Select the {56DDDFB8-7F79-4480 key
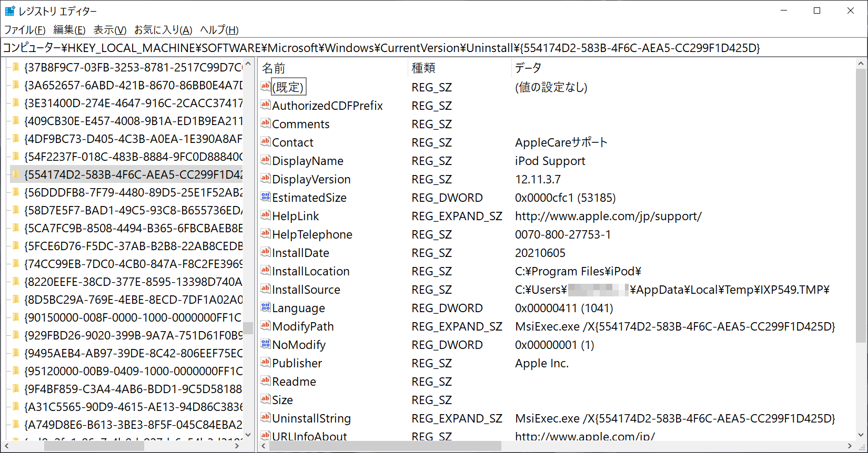868x453 pixels. pos(134,192)
